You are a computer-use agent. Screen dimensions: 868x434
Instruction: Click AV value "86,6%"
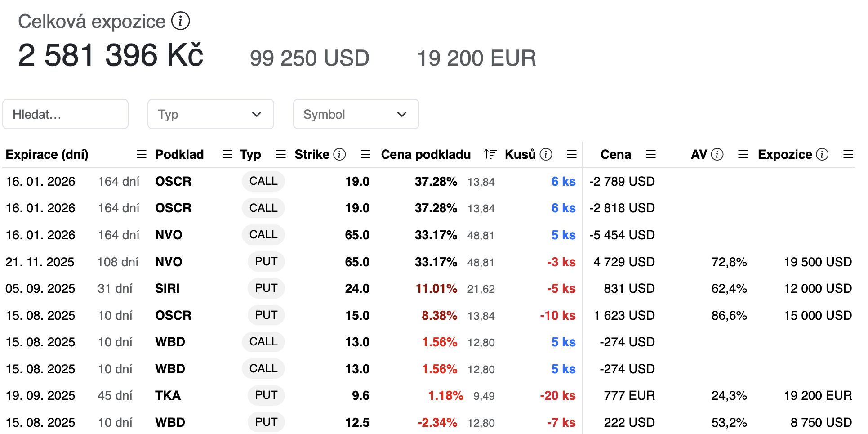point(729,315)
